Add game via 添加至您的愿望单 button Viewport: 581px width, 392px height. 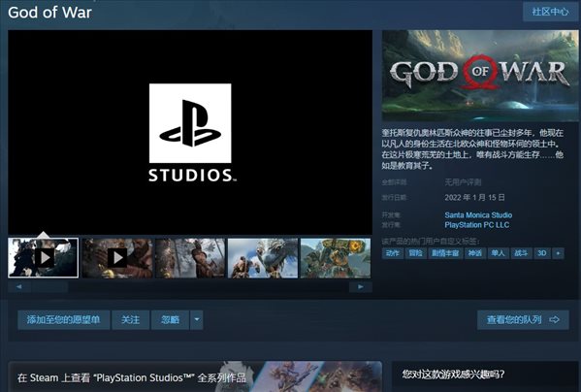(x=64, y=320)
